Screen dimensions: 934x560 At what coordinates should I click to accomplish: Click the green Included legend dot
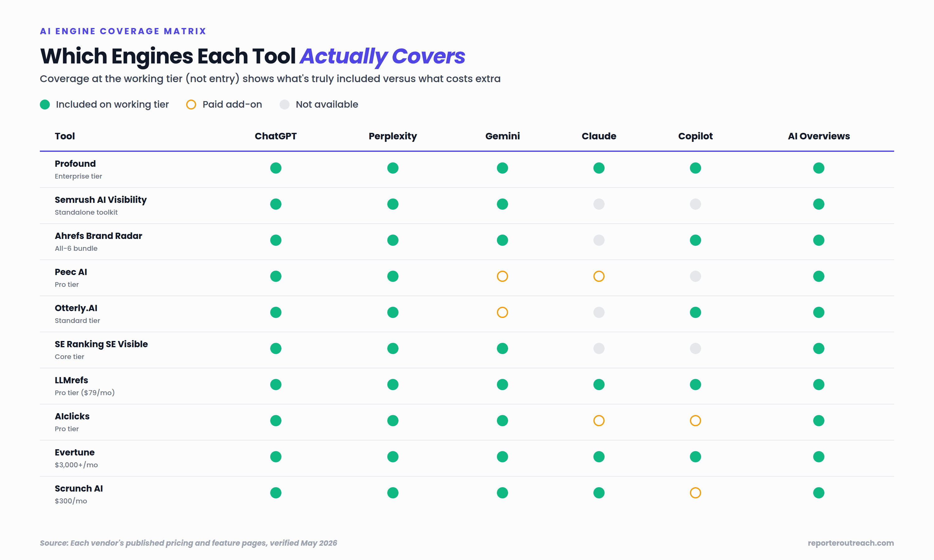point(45,105)
